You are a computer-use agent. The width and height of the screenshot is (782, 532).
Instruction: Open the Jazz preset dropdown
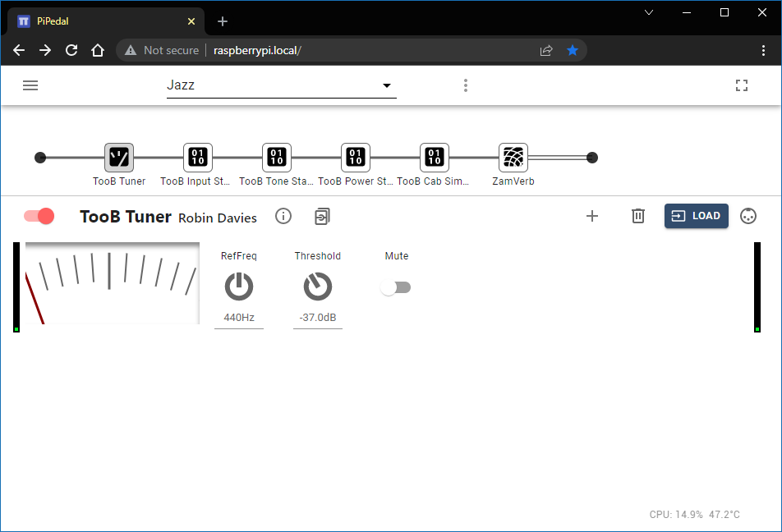point(281,85)
